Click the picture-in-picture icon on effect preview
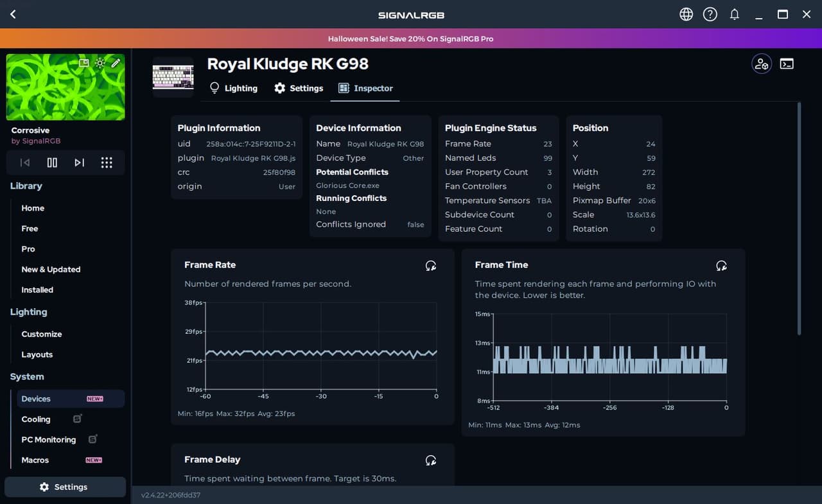Viewport: 822px width, 504px height. (83, 63)
